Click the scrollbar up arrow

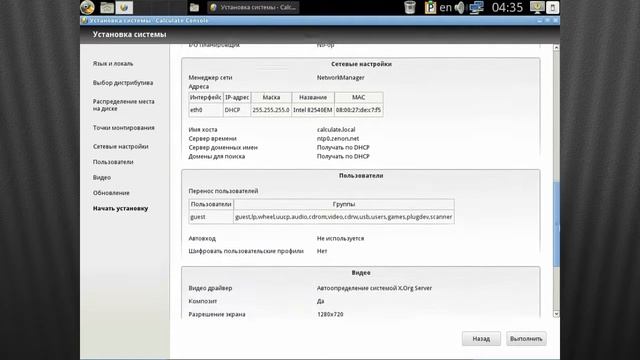(x=556, y=48)
